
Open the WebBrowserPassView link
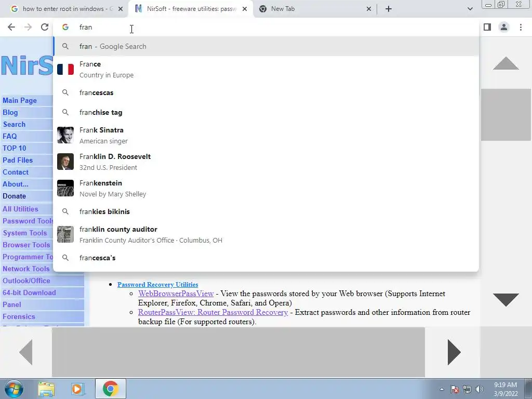click(176, 294)
